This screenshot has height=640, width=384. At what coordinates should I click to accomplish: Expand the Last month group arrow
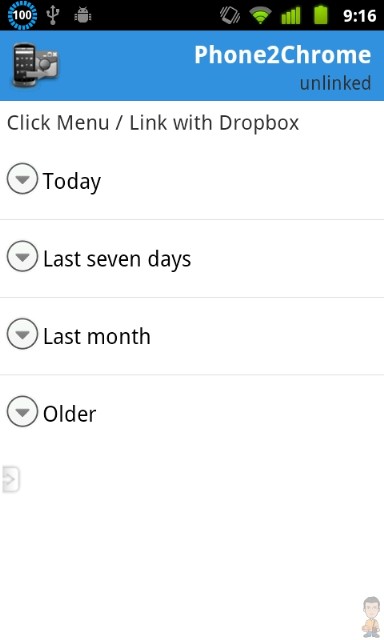point(22,334)
